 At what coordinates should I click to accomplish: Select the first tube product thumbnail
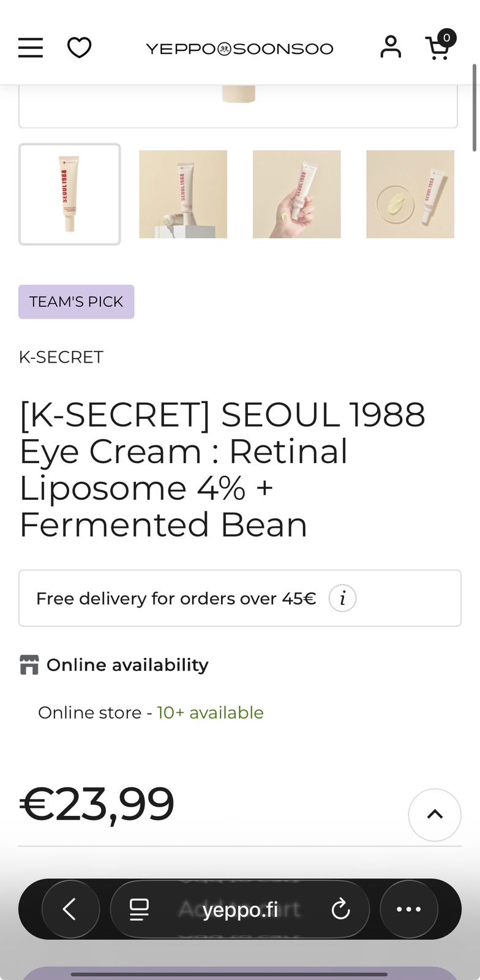point(70,194)
